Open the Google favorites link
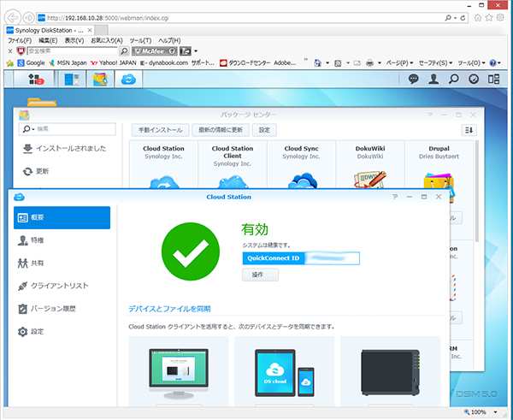The width and height of the screenshot is (513, 420). click(31, 62)
